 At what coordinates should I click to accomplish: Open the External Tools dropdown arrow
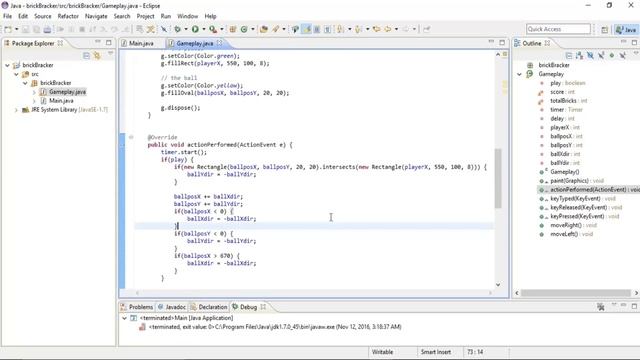(222, 29)
